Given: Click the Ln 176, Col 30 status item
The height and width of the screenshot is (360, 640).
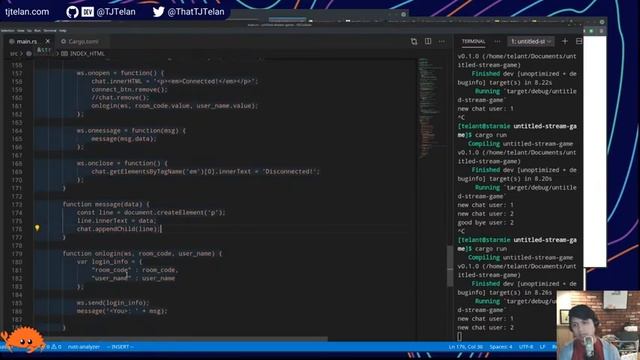Looking at the screenshot, I should pyautogui.click(x=465, y=347).
